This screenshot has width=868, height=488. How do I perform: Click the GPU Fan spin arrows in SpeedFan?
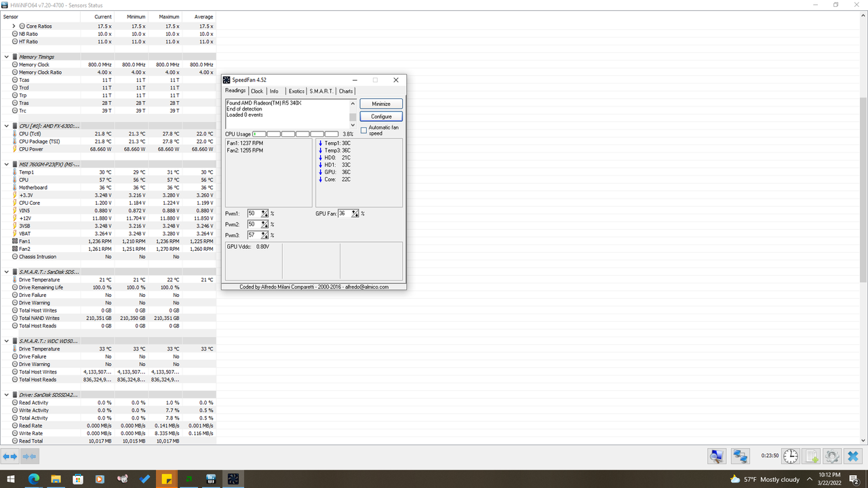point(355,213)
